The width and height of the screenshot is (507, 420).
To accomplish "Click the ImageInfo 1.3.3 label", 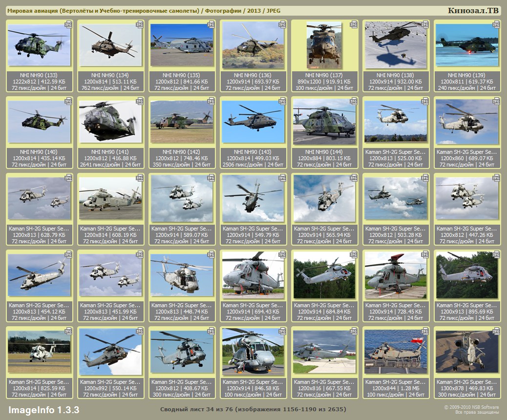I will pyautogui.click(x=43, y=410).
